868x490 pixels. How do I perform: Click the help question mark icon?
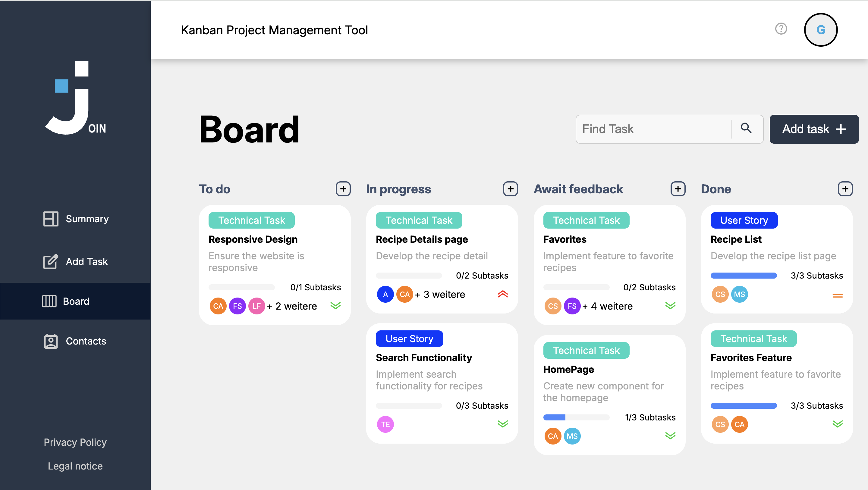781,29
